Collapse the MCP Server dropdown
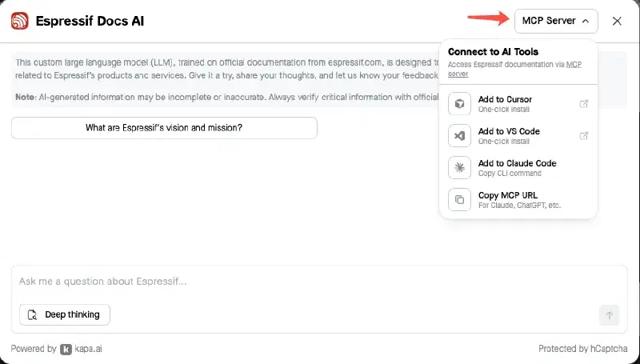The height and width of the screenshot is (364, 640). (556, 21)
